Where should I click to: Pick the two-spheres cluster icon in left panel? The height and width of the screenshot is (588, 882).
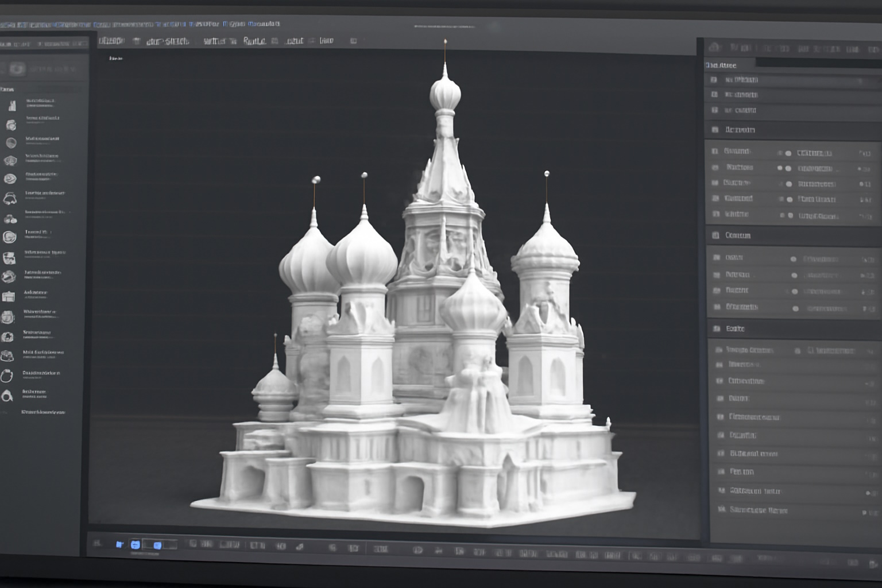[x=10, y=219]
